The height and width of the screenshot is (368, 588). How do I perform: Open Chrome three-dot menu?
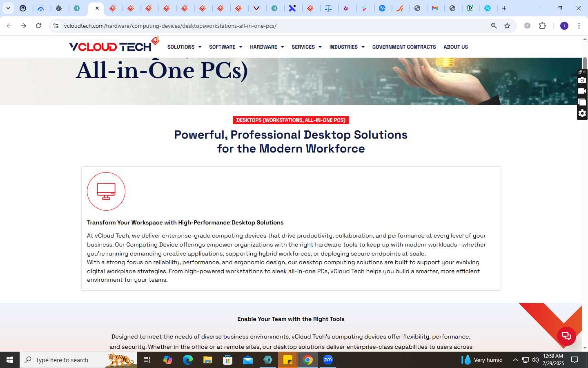click(x=579, y=26)
